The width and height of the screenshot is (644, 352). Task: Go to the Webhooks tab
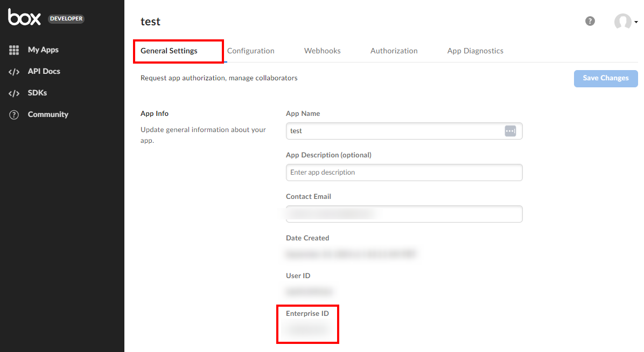click(x=323, y=51)
